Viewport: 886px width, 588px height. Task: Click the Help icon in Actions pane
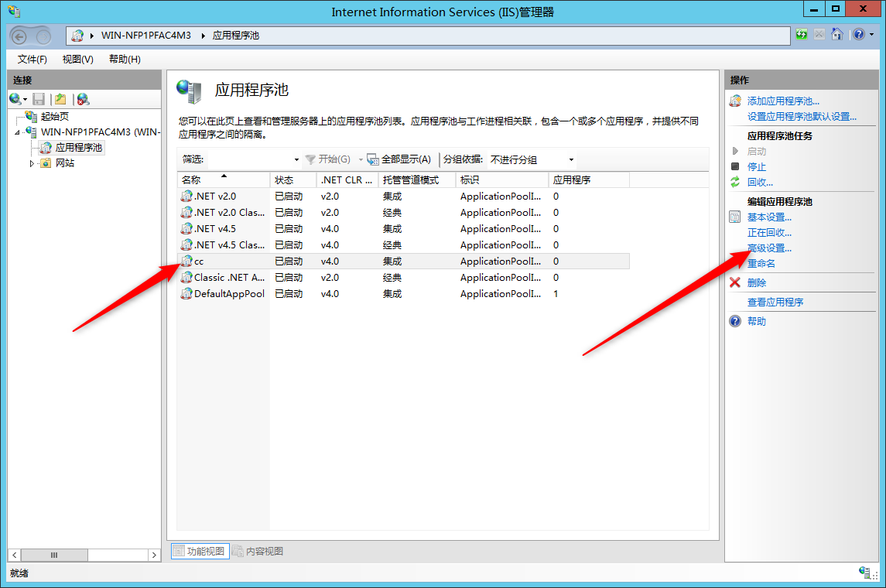(x=735, y=321)
